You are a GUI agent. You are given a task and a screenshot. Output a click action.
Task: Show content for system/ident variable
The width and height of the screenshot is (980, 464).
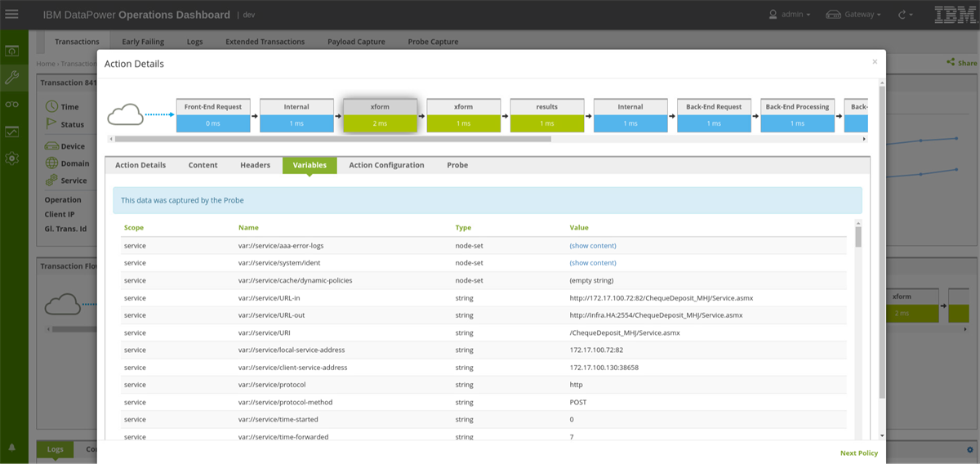593,263
